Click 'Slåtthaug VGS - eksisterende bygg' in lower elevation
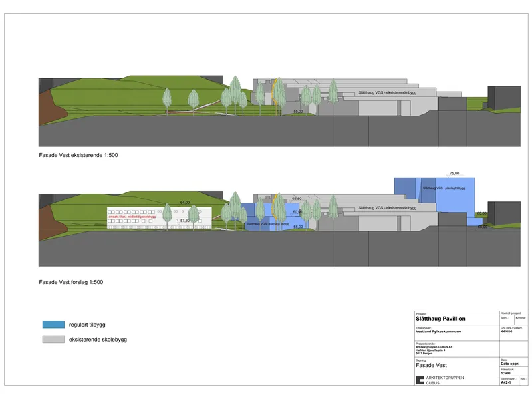The height and width of the screenshot is (399, 532). [x=388, y=208]
